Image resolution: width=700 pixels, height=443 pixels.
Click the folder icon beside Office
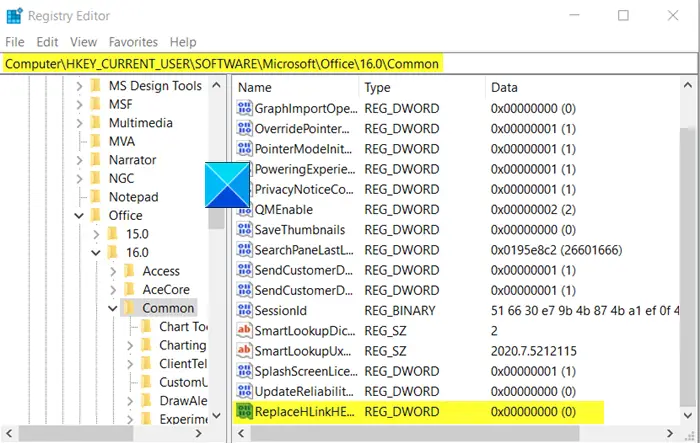coord(96,215)
